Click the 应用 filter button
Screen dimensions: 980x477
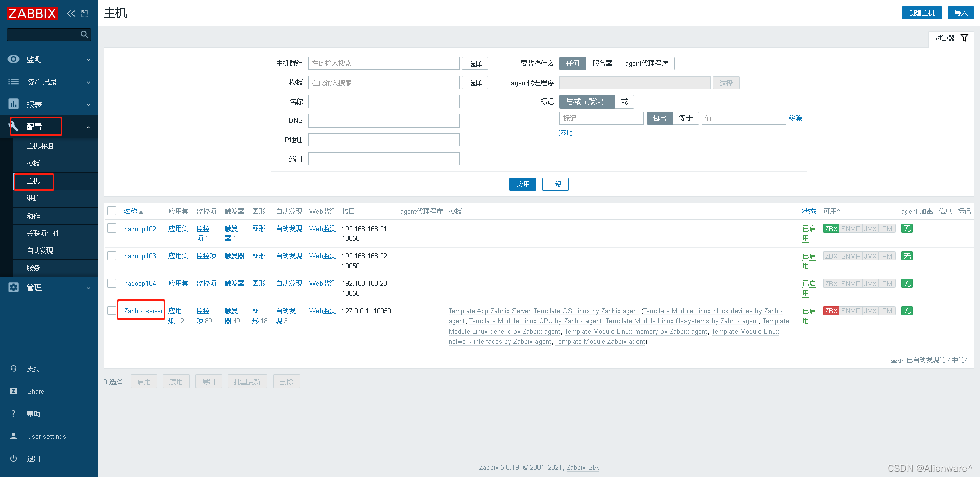point(523,184)
